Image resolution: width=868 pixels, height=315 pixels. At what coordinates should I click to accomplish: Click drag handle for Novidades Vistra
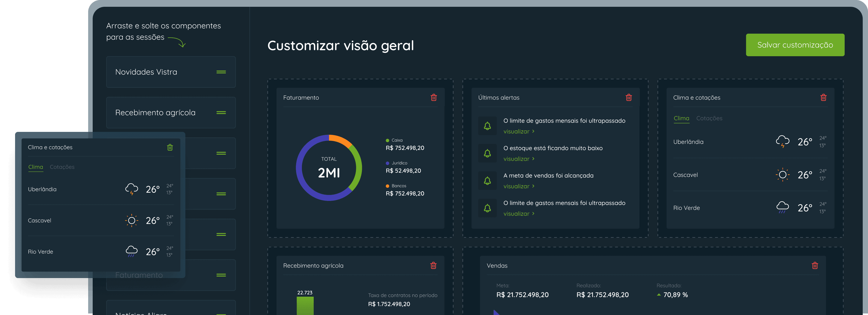tap(221, 72)
